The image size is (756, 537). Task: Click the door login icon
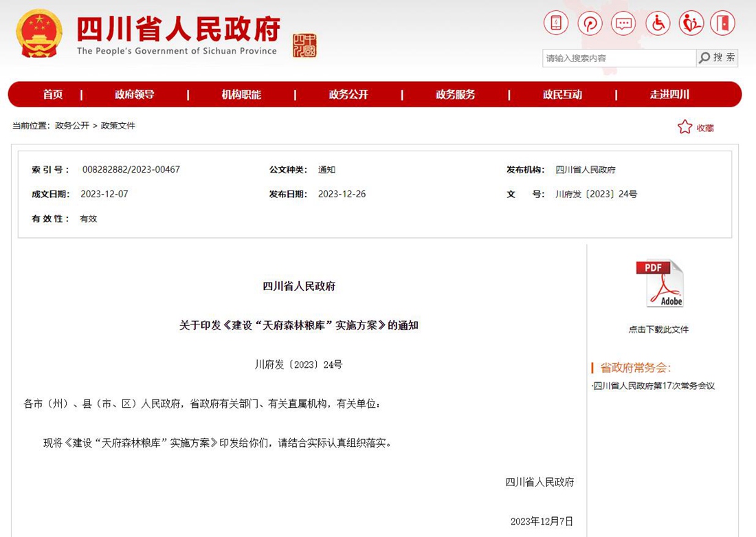[x=722, y=23]
